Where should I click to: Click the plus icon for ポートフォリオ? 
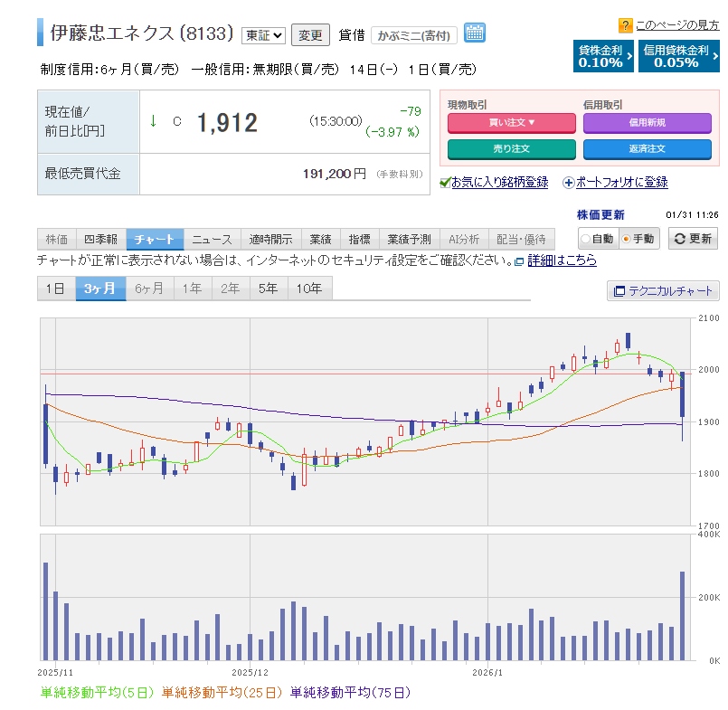click(x=568, y=182)
